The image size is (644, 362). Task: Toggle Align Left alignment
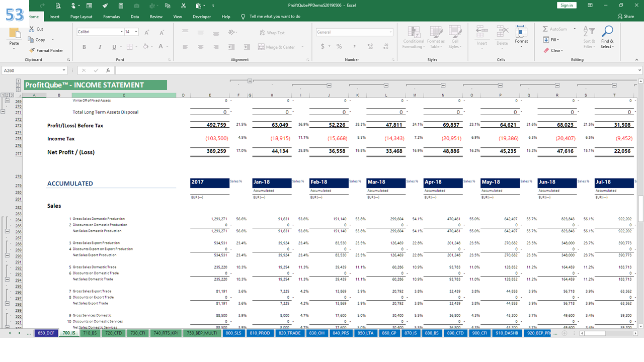point(186,47)
